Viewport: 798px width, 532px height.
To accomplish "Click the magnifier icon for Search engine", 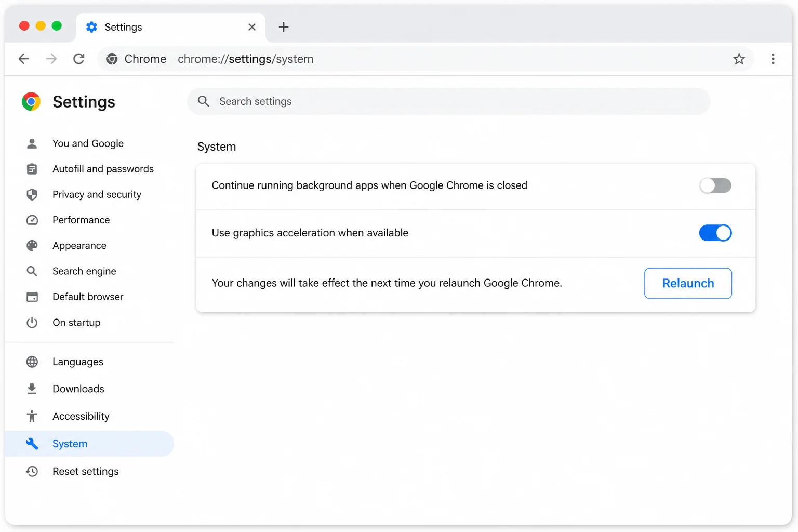I will click(32, 271).
